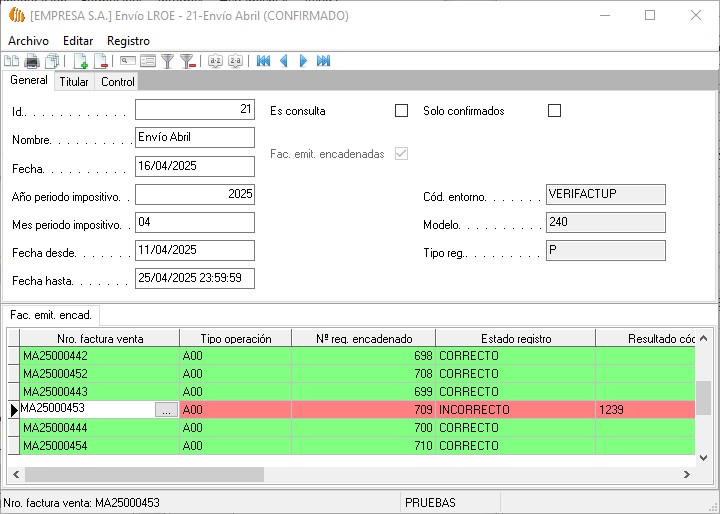This screenshot has width=720, height=514.
Task: Remove filter with the funnel red-minus icon
Action: pyautogui.click(x=187, y=61)
